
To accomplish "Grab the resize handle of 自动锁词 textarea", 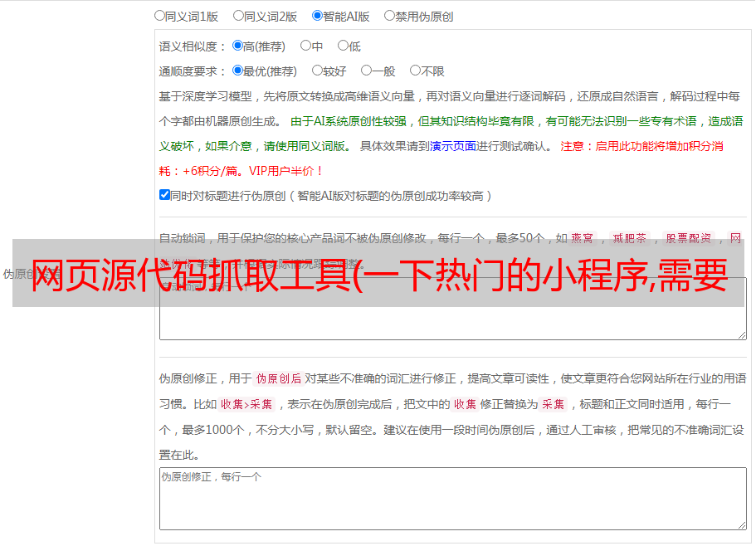I will (742, 335).
